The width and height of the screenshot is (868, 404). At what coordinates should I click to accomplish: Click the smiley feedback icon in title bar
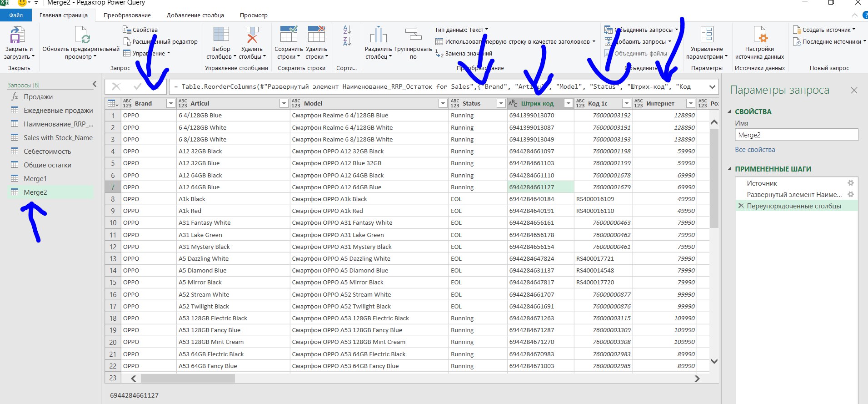tap(21, 3)
